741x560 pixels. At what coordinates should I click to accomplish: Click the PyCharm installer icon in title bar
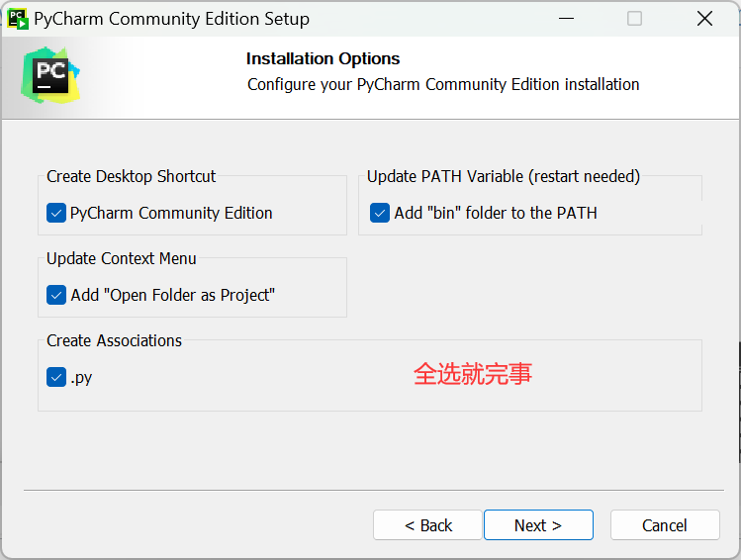coord(18,19)
